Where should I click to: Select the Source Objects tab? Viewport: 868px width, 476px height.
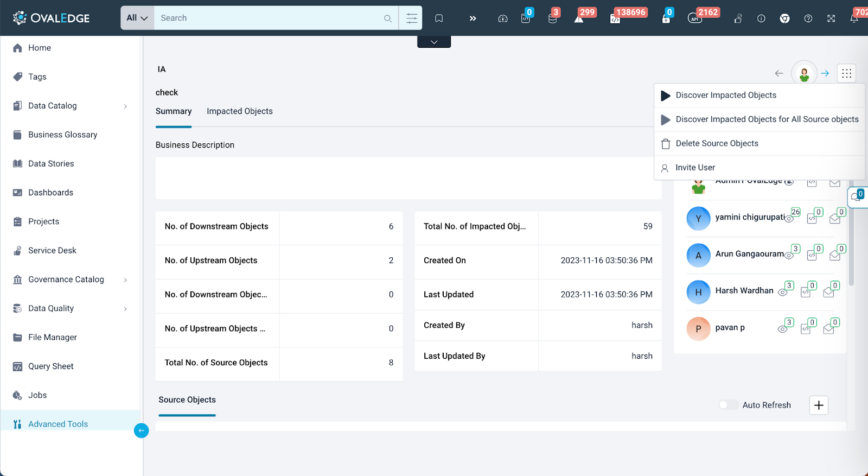[x=187, y=400]
